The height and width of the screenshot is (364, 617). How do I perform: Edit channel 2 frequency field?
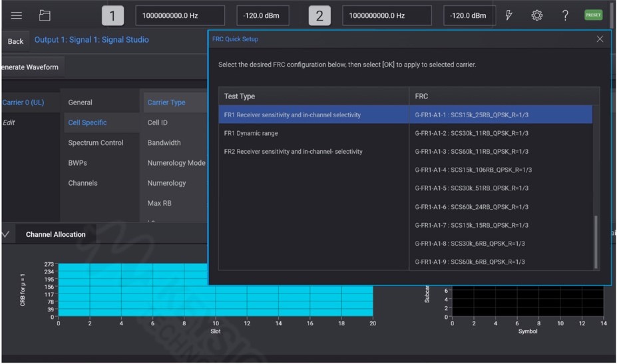[387, 16]
